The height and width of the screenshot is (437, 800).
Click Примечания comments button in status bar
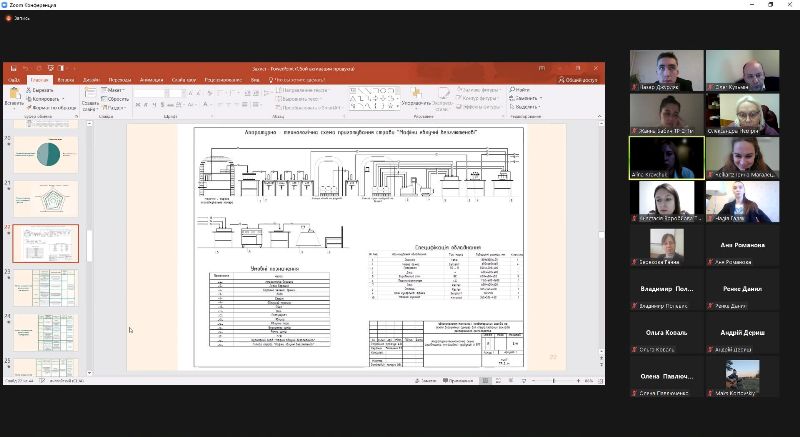tap(458, 381)
